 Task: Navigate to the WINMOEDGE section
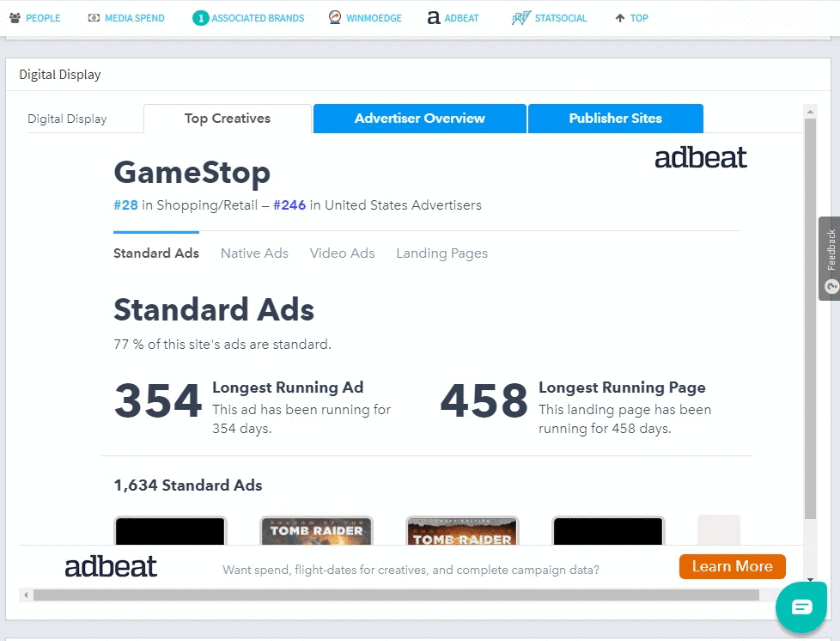374,18
